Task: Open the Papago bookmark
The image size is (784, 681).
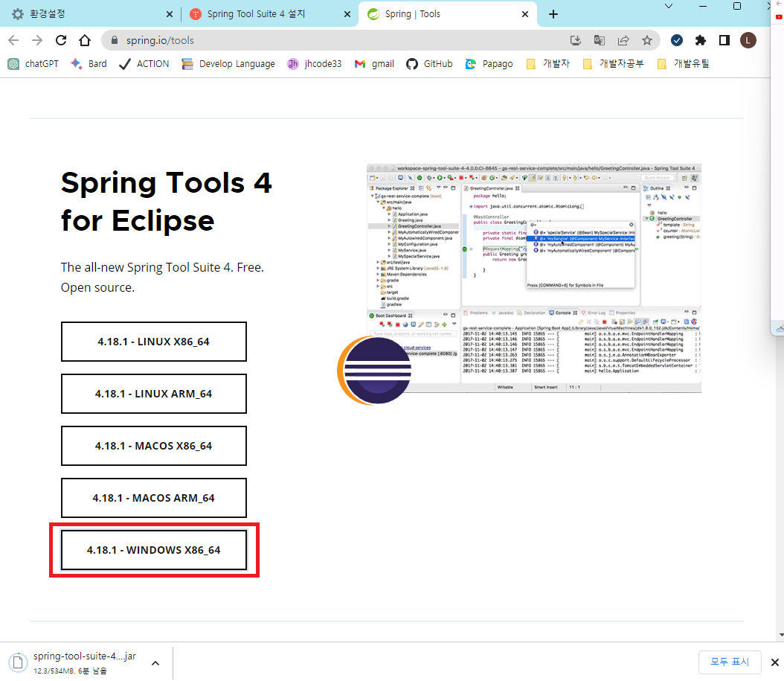Action: (x=489, y=64)
